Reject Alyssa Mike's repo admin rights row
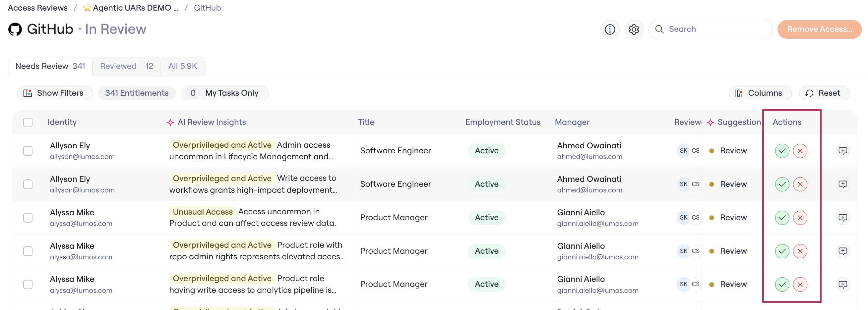The width and height of the screenshot is (868, 310). coord(800,251)
